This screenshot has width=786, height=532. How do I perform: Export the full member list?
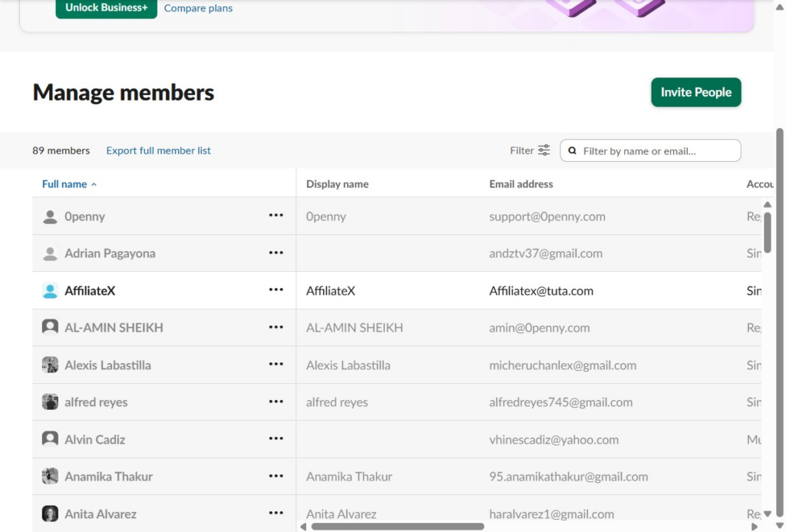pos(158,150)
